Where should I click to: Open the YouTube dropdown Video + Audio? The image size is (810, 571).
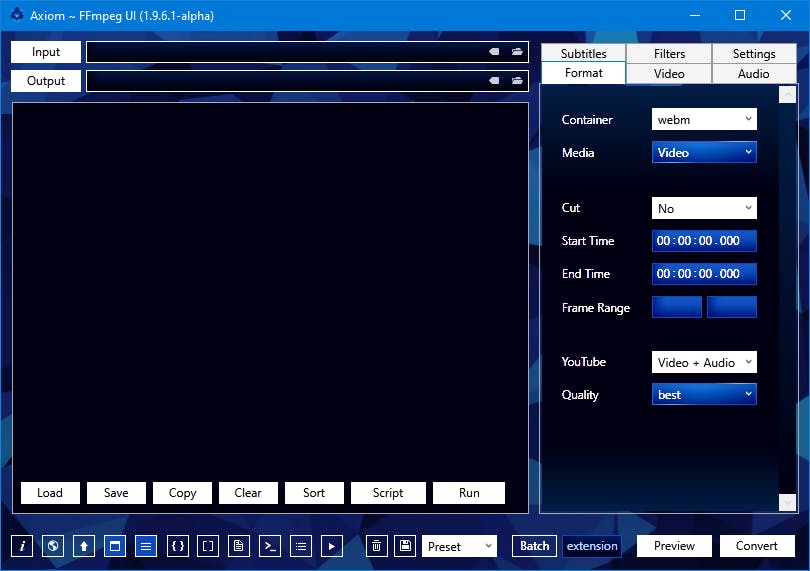(704, 362)
